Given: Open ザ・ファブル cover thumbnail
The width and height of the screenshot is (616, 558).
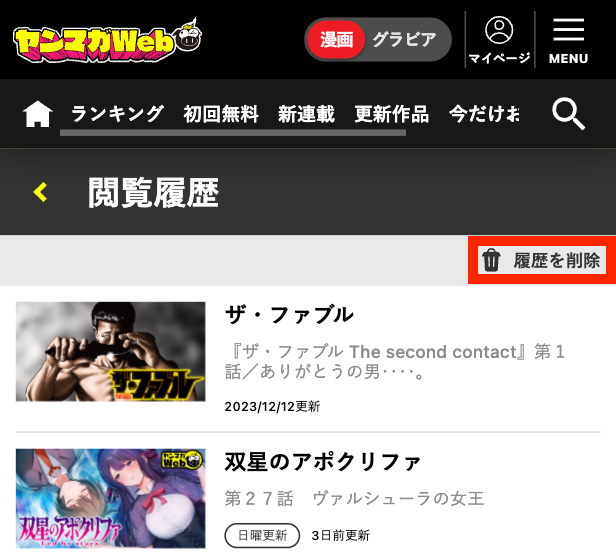Looking at the screenshot, I should tap(110, 352).
